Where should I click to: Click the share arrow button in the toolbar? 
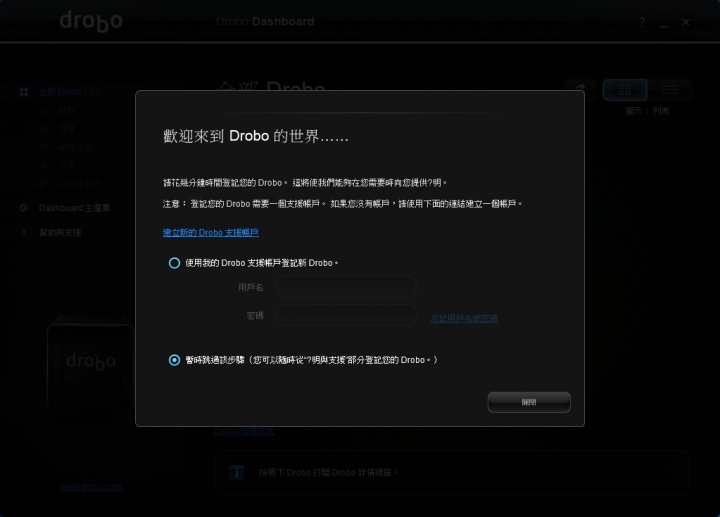[580, 90]
